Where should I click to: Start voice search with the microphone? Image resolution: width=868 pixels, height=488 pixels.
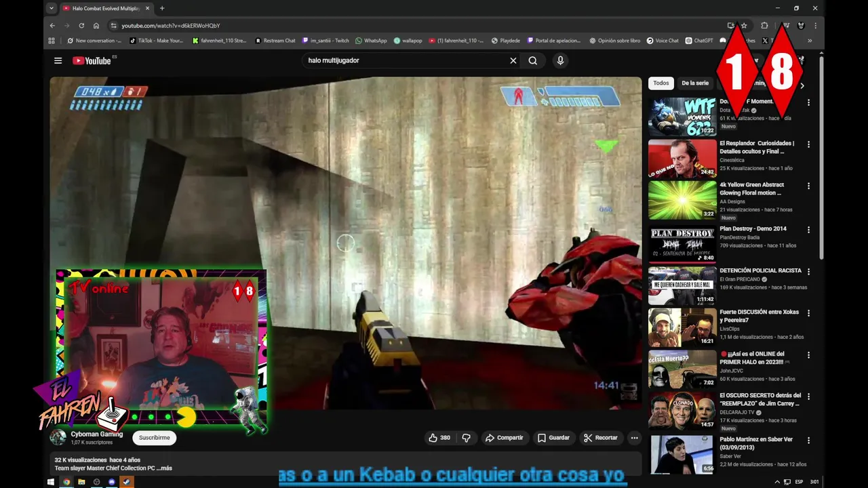pos(560,60)
